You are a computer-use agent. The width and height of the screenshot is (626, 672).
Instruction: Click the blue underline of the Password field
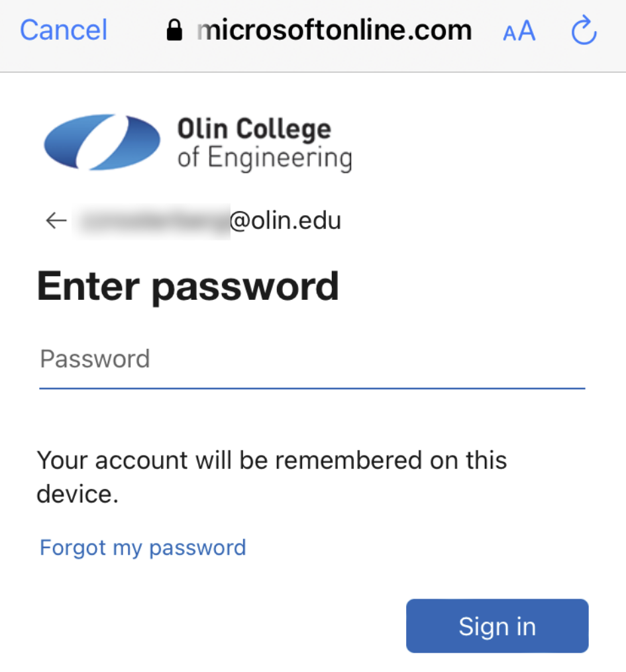311,388
